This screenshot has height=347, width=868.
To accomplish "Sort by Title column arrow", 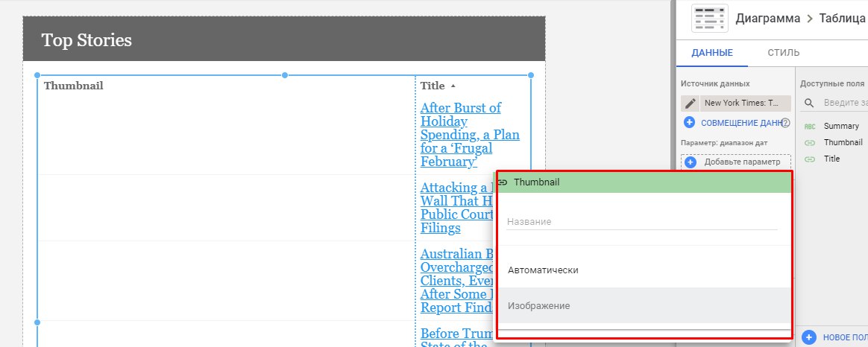I will pyautogui.click(x=453, y=86).
